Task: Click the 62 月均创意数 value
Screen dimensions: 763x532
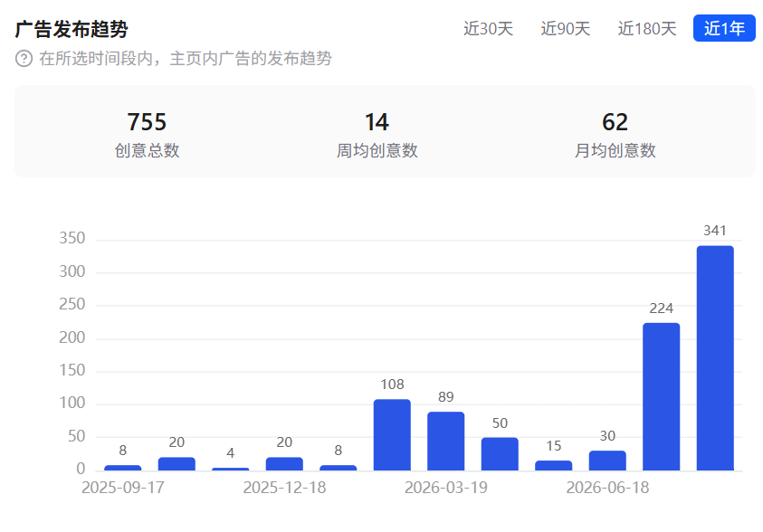Action: [x=615, y=122]
